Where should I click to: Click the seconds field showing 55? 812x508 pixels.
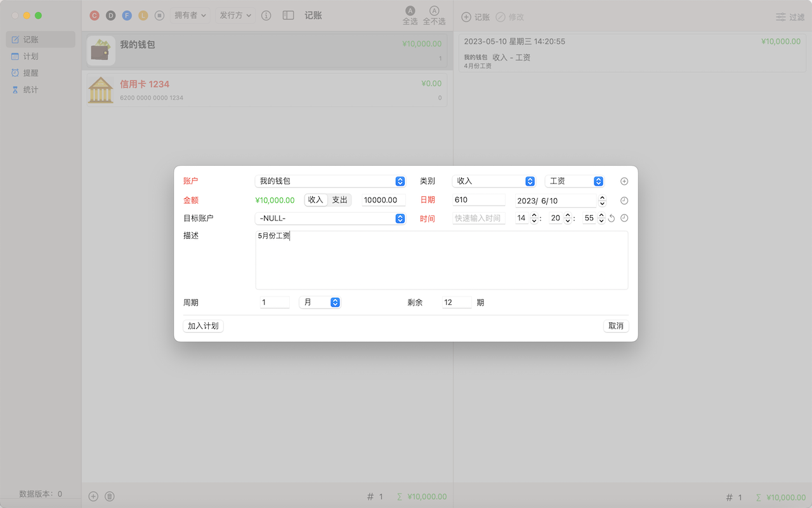pos(589,218)
